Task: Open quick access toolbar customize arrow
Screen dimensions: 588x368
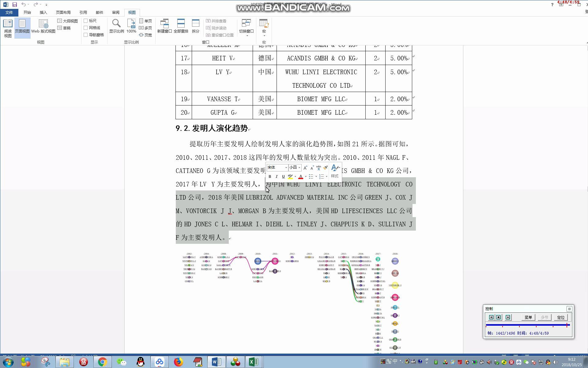Action: 46,5
